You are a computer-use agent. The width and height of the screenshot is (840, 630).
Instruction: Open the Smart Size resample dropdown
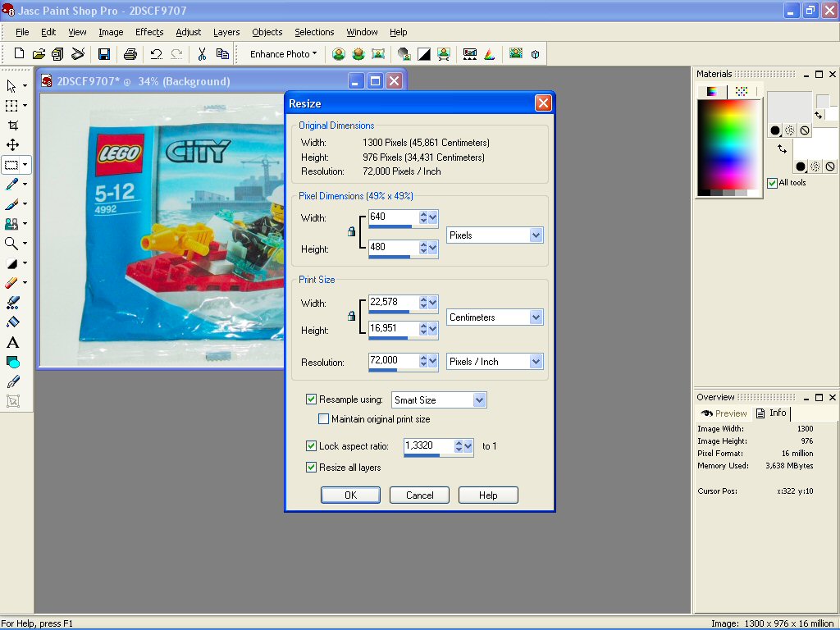480,400
